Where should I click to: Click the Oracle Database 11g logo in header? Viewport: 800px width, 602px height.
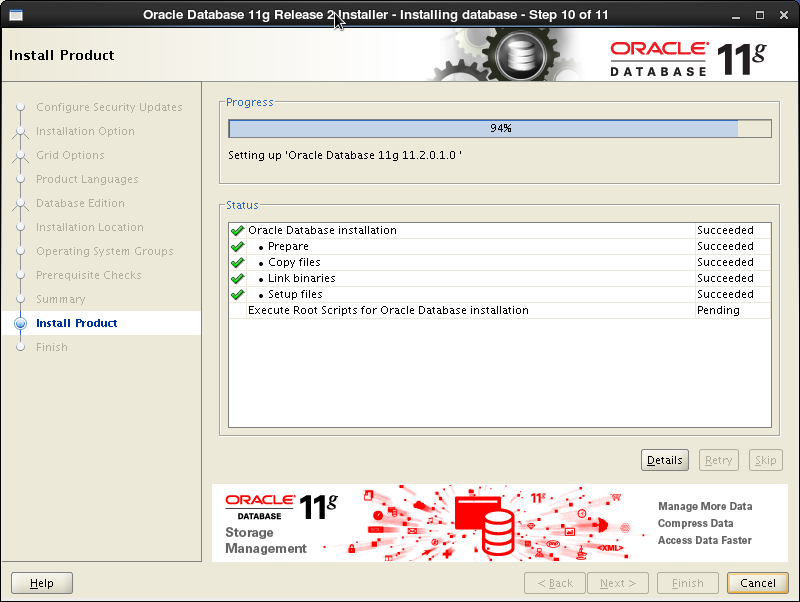coord(688,59)
